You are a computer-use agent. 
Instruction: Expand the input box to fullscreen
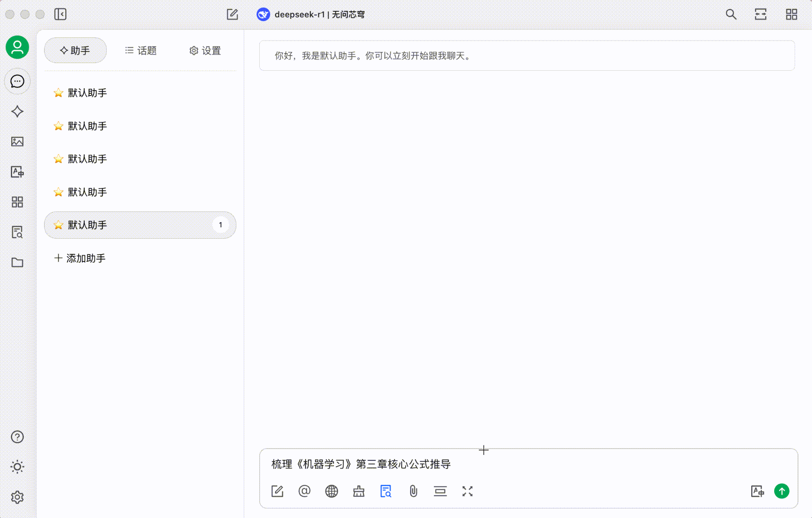click(467, 491)
